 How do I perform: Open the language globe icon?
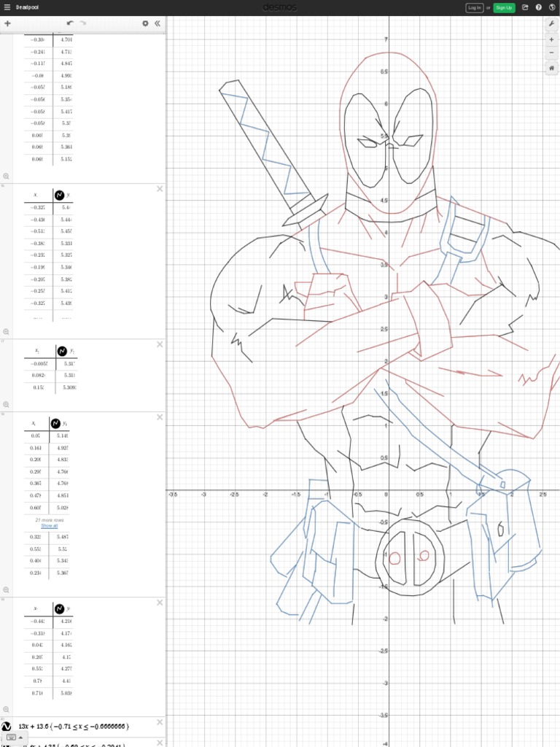[x=552, y=7]
